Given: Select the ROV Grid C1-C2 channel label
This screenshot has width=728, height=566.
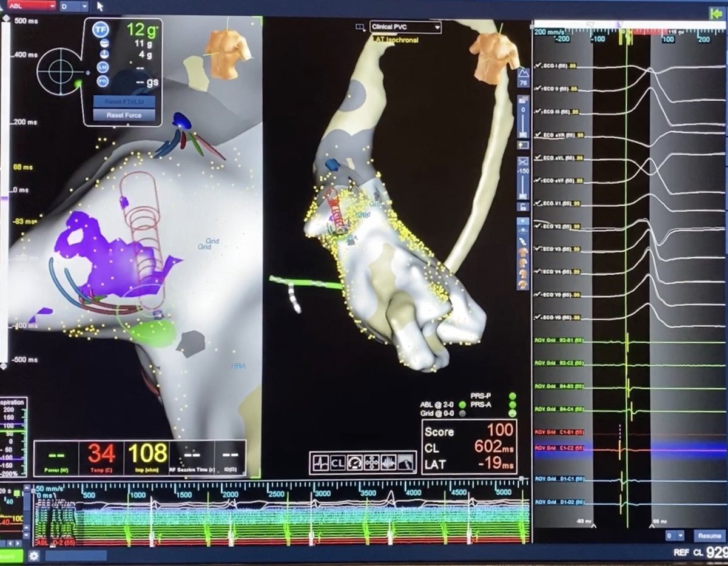Looking at the screenshot, I should click(558, 448).
